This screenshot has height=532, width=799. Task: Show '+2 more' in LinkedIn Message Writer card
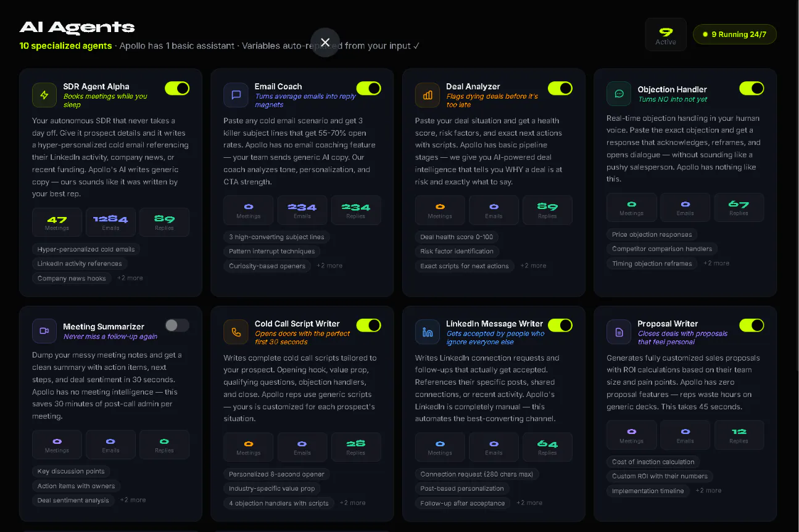(x=529, y=503)
